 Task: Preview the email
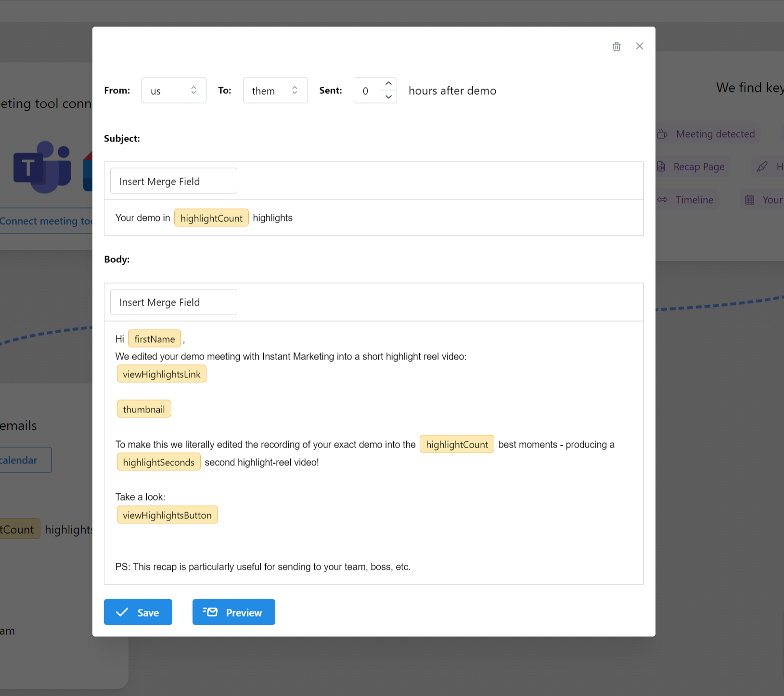(233, 612)
